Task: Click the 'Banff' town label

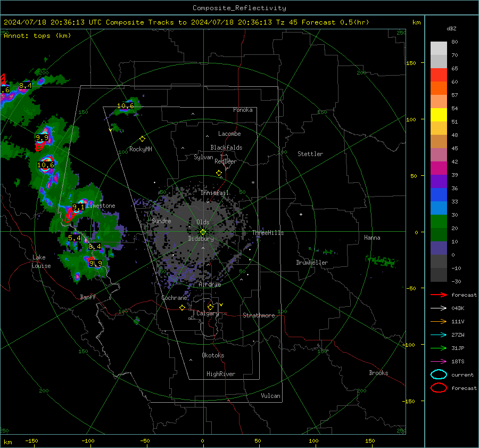Action: point(88,297)
